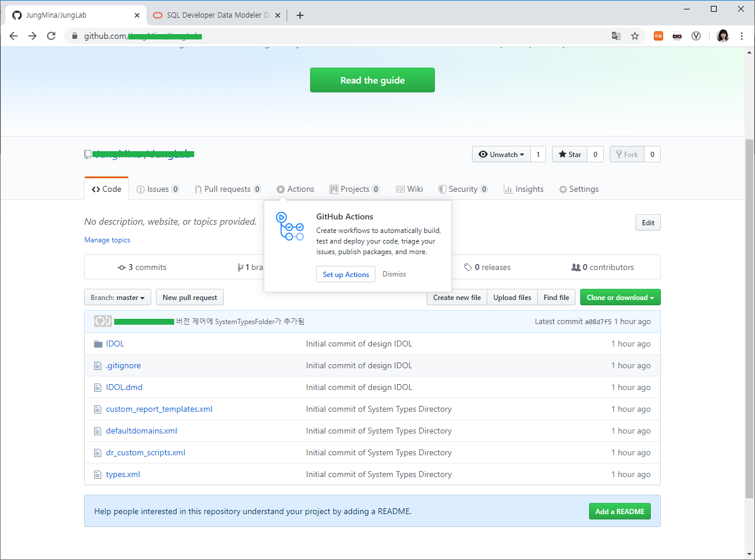Open the Security tab
755x560 pixels.
tap(463, 189)
